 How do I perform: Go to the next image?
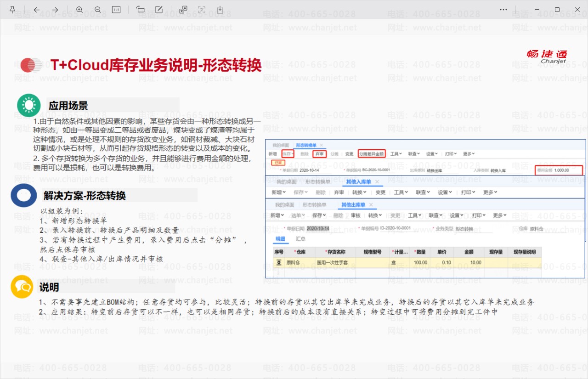(55, 10)
